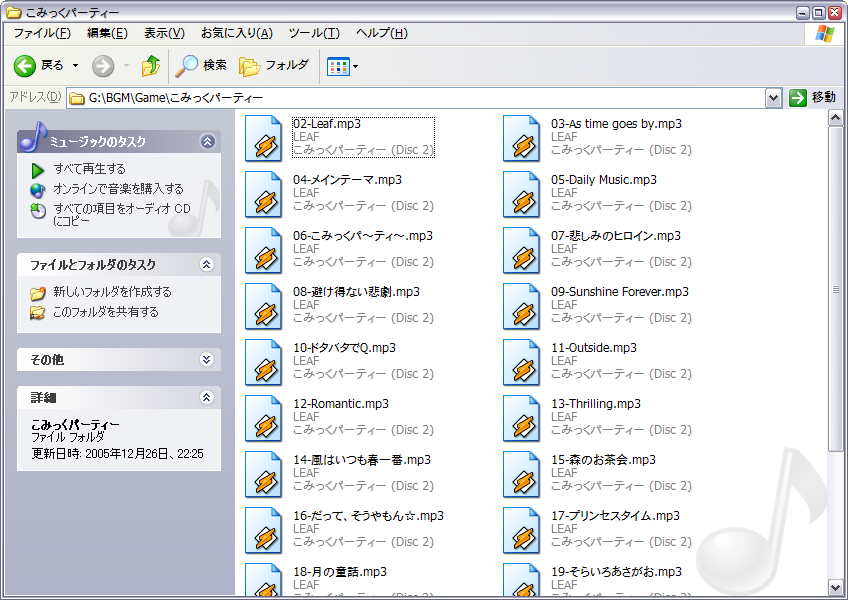848x603 pixels.
Task: Select the 14-風はいつも春一番.mp3 file icon
Action: (x=263, y=474)
